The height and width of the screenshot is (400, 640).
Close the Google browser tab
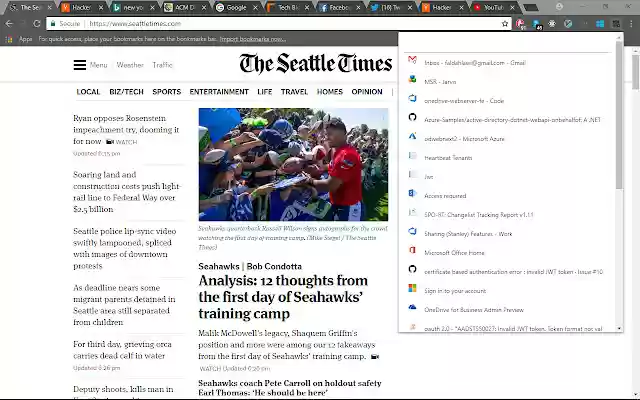pyautogui.click(x=256, y=7)
